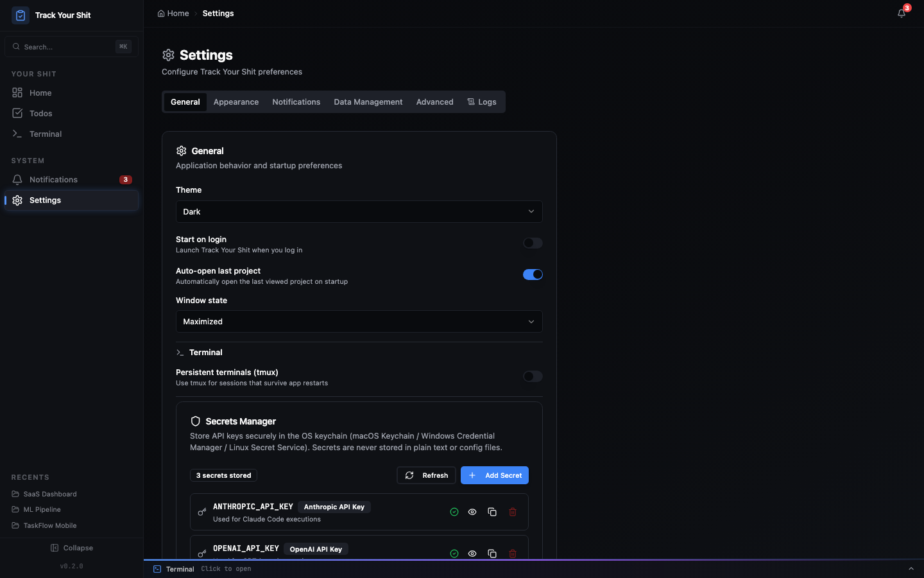Click the Track Your Shit clipboard logo

[x=20, y=15]
